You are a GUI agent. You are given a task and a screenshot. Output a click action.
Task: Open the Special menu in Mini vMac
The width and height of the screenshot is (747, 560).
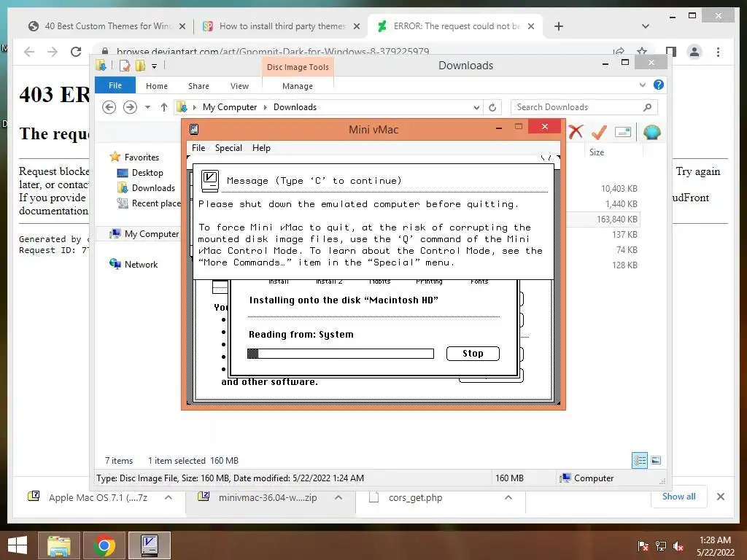click(x=228, y=148)
